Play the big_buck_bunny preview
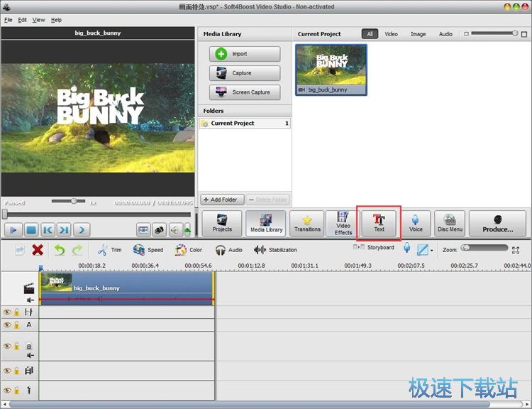The height and width of the screenshot is (409, 532). [x=13, y=230]
